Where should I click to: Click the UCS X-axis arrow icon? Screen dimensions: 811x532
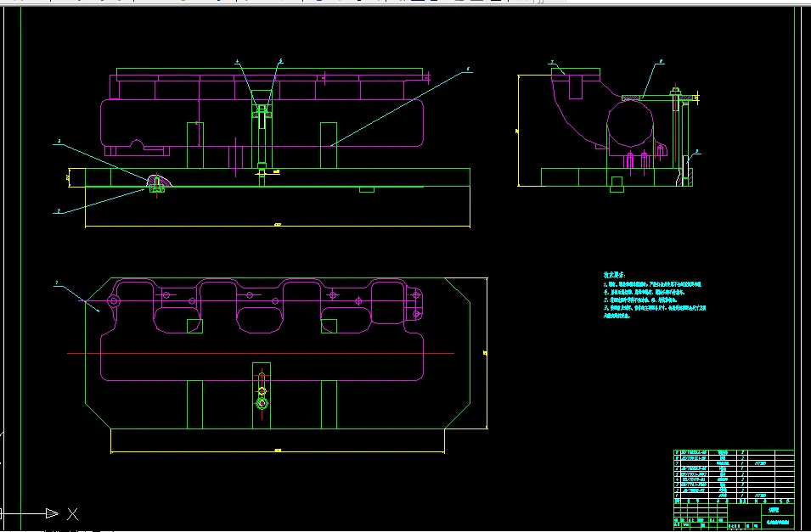(53, 513)
